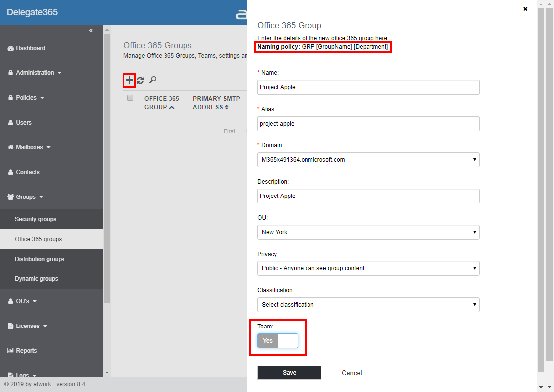Image resolution: width=554 pixels, height=392 pixels.
Task: Click the Naming policy text
Action: point(322,47)
